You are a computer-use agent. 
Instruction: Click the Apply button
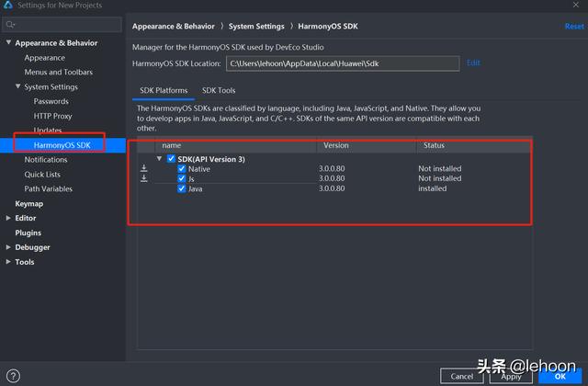511,376
